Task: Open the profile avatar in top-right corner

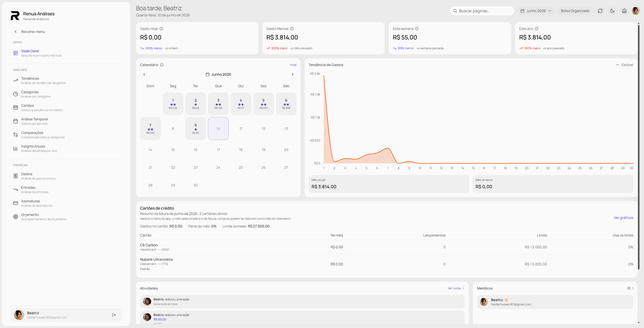Action: click(636, 11)
